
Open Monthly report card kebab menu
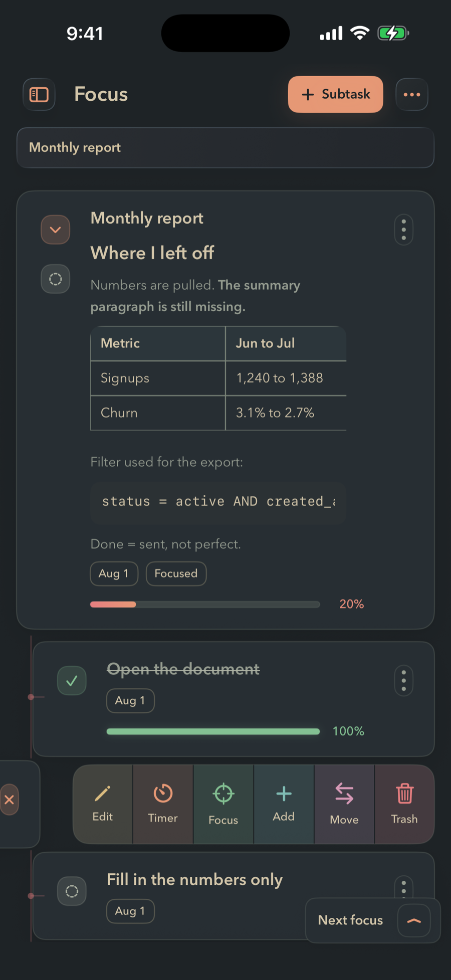pyautogui.click(x=403, y=230)
